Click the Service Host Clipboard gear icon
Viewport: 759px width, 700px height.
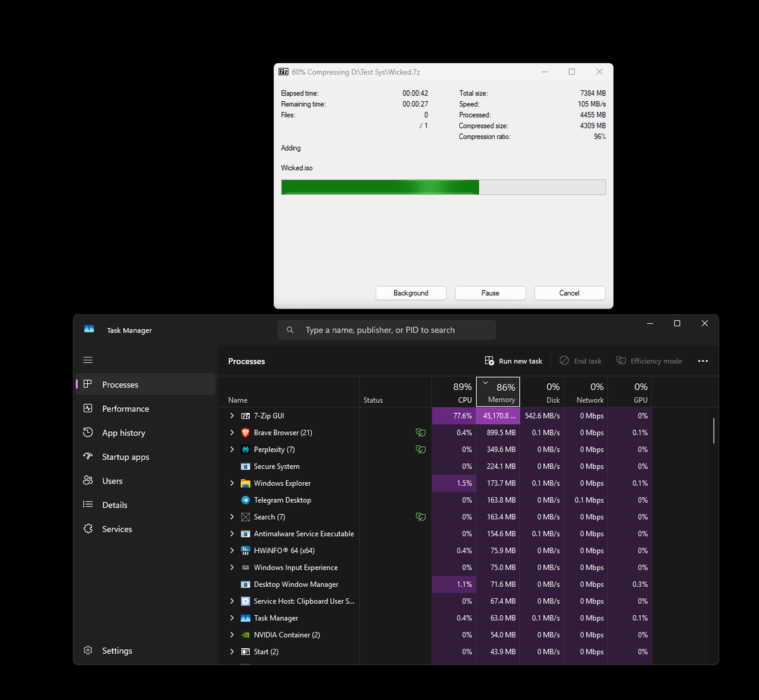pyautogui.click(x=245, y=601)
